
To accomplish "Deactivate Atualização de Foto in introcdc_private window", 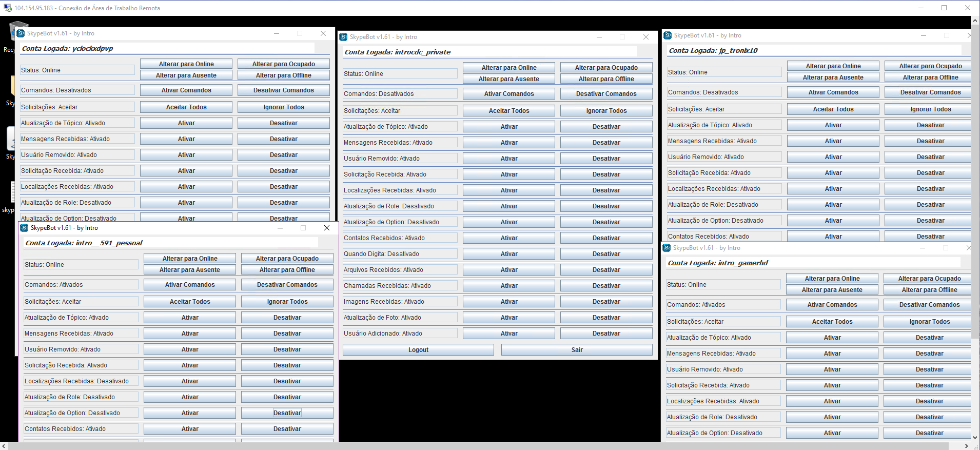I will click(x=606, y=318).
